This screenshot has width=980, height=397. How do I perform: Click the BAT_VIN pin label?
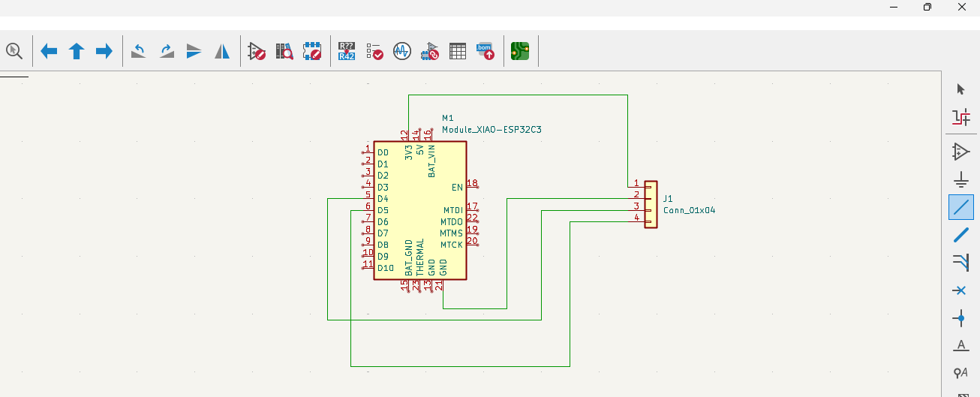coord(431,161)
